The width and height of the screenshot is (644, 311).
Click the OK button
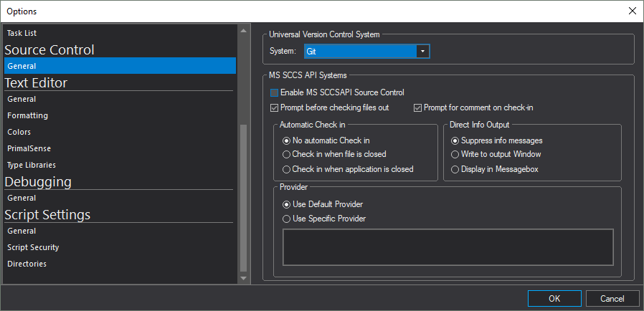point(554,299)
